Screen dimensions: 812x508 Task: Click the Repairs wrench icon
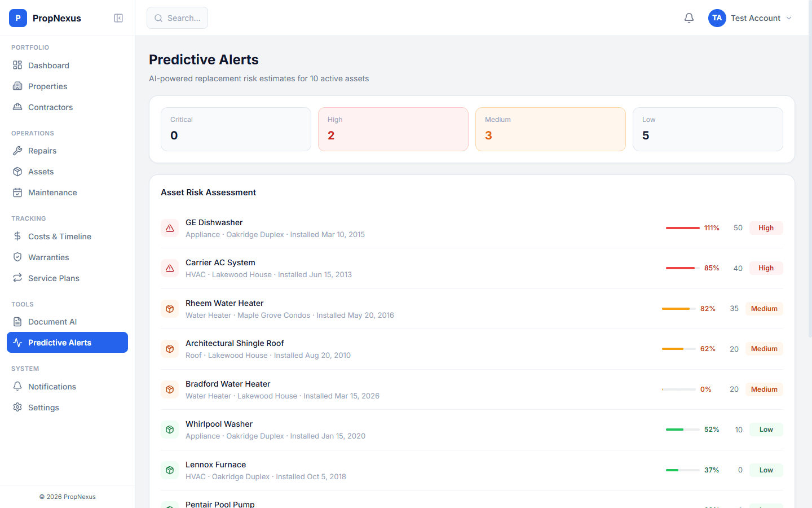(x=17, y=151)
